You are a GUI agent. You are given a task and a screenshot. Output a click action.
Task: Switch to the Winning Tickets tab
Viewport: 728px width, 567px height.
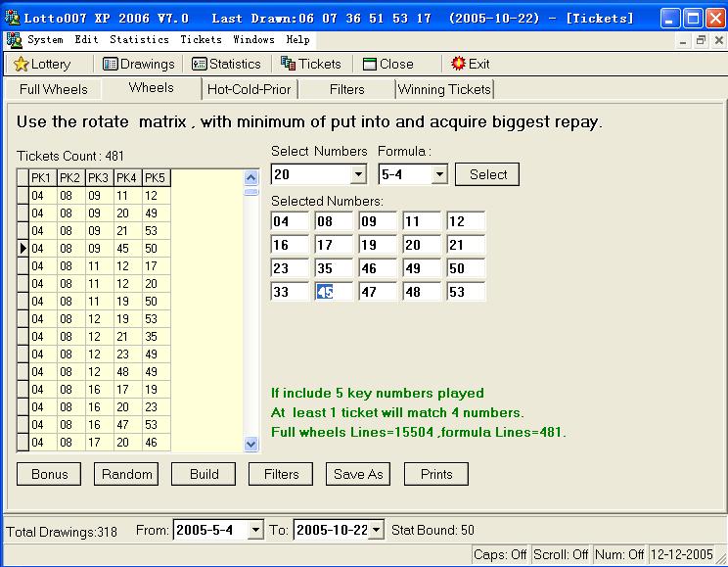[444, 89]
